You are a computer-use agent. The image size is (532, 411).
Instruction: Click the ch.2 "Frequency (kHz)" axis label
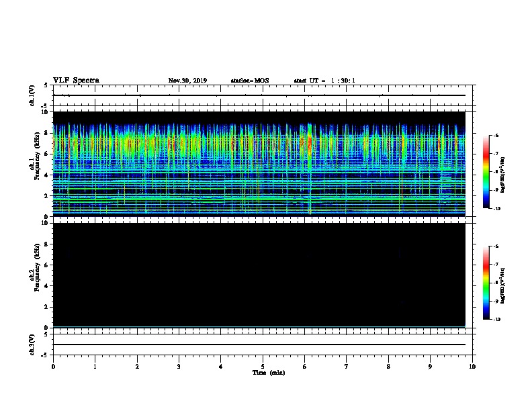pos(37,267)
